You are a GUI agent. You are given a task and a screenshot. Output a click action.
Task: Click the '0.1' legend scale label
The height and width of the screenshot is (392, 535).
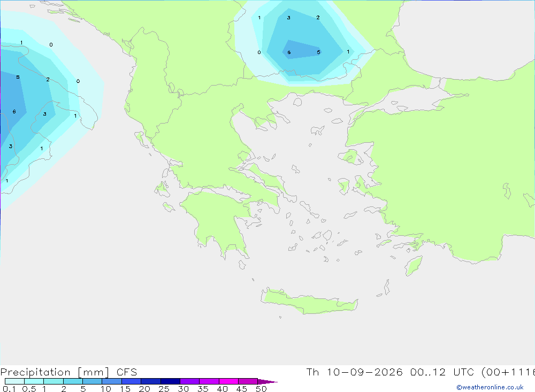point(9,389)
